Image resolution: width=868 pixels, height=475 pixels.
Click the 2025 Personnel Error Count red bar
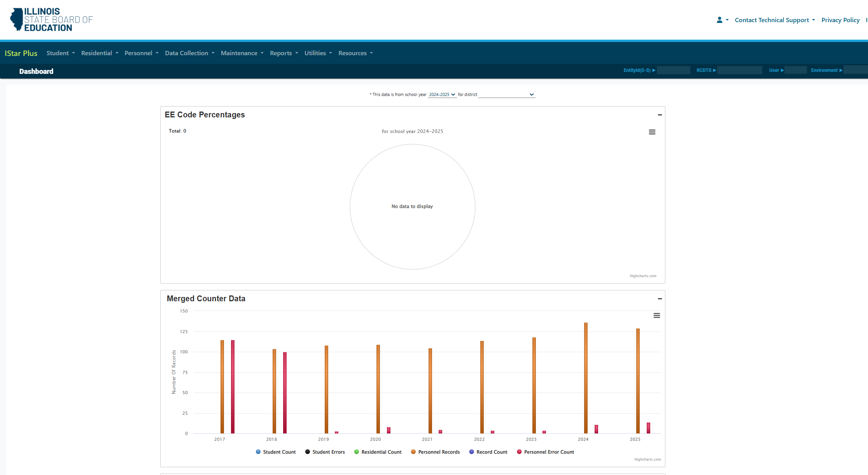648,428
